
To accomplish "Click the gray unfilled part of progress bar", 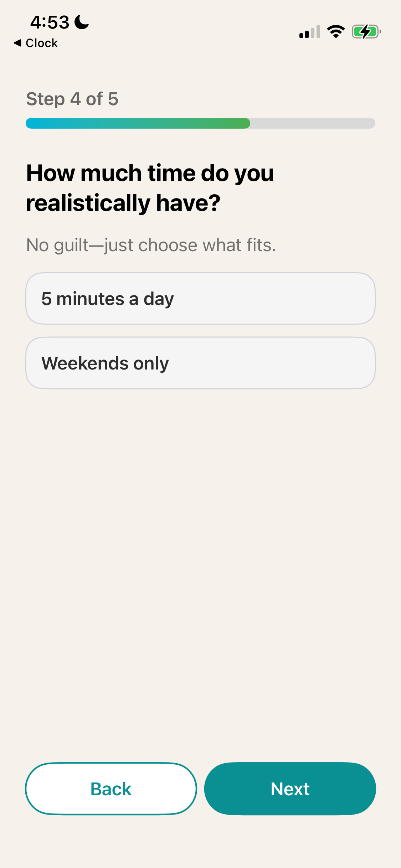I will click(x=313, y=123).
